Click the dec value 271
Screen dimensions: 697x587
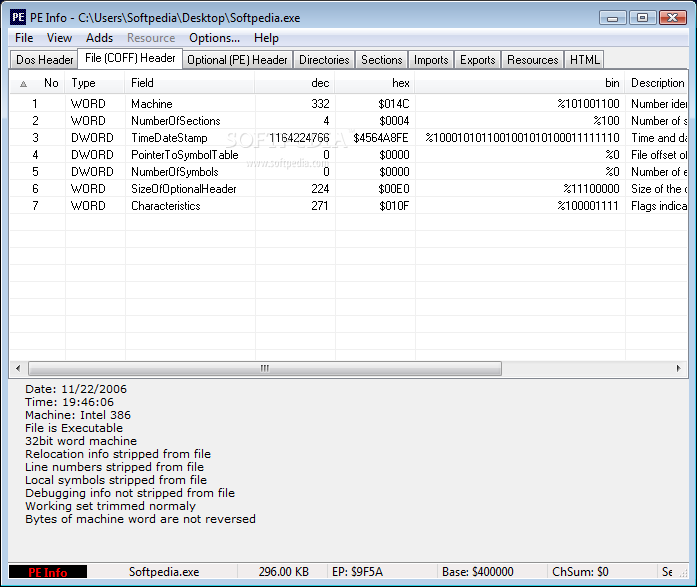320,206
